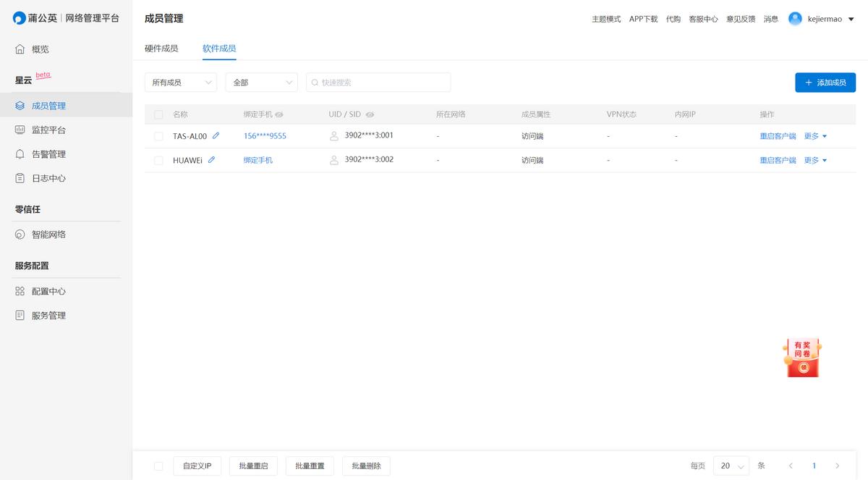Image resolution: width=868 pixels, height=480 pixels.
Task: Switch to the 硬件成员 tab
Action: [x=161, y=49]
